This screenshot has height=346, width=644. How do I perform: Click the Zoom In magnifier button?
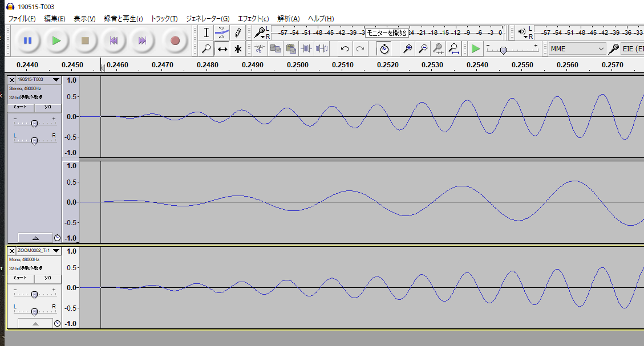[x=407, y=49]
